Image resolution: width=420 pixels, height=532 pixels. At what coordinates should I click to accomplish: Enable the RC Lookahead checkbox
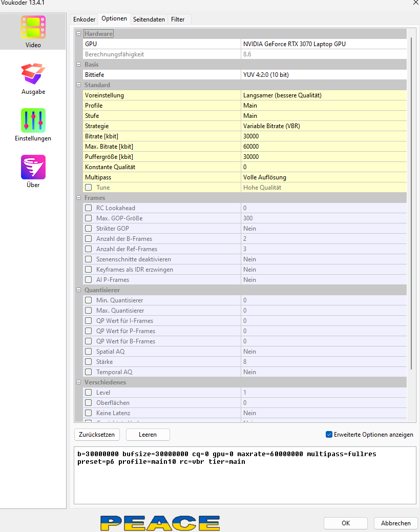click(x=89, y=208)
